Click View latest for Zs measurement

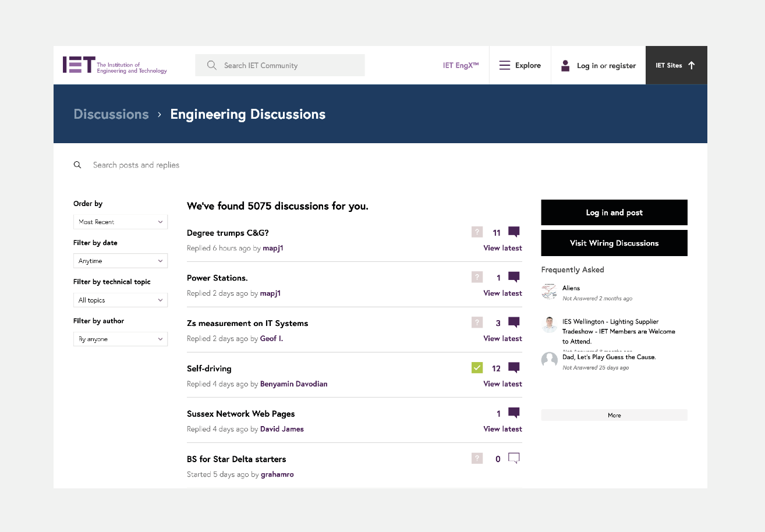[x=502, y=338]
